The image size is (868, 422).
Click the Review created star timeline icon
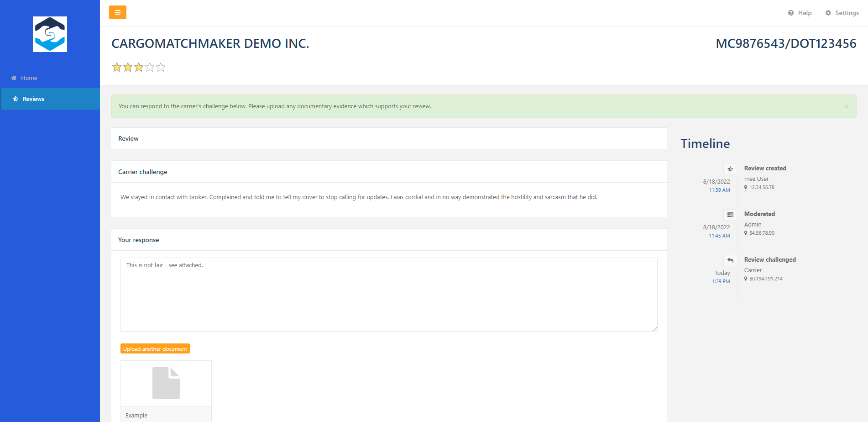730,169
